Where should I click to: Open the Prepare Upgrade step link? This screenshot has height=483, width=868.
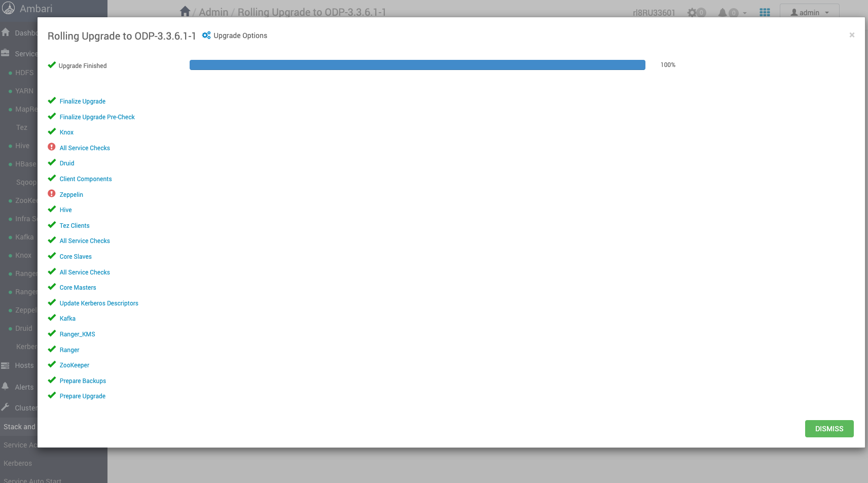83,396
